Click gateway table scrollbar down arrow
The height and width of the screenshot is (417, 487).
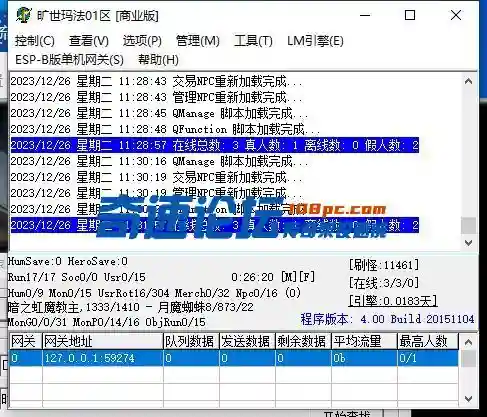[468, 399]
